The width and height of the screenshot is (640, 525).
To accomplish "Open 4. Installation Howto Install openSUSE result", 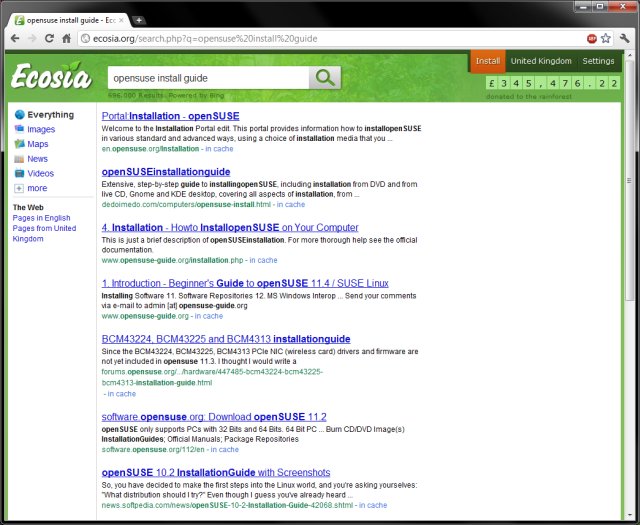I will click(230, 227).
